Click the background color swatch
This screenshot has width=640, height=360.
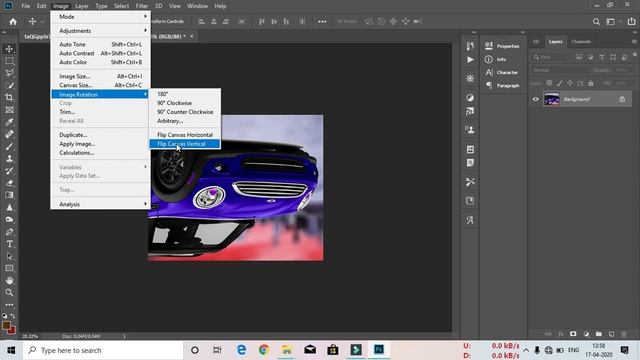click(x=12, y=330)
